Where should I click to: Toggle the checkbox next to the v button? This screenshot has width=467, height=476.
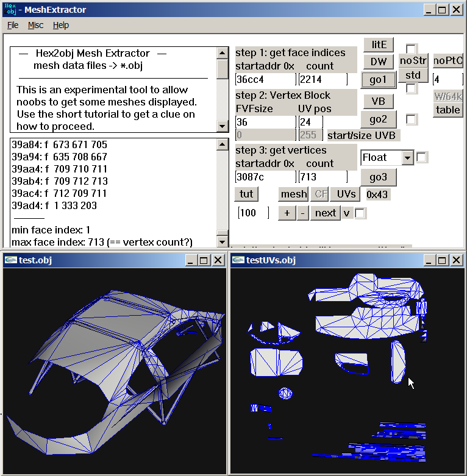point(360,213)
